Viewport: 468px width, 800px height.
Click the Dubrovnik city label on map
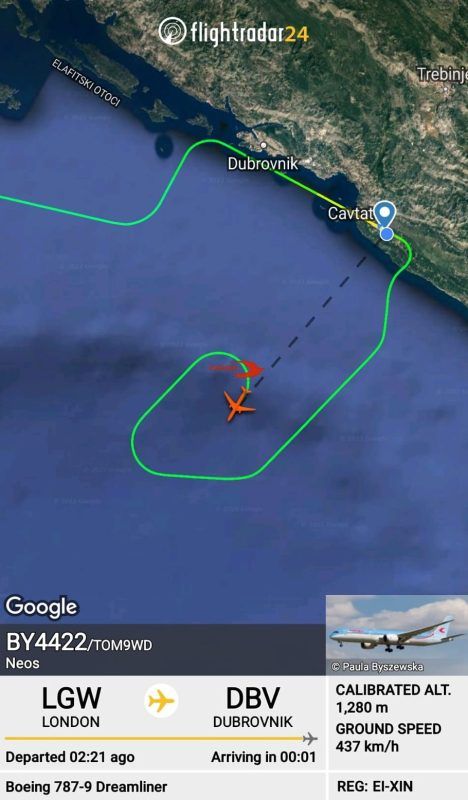click(x=262, y=164)
